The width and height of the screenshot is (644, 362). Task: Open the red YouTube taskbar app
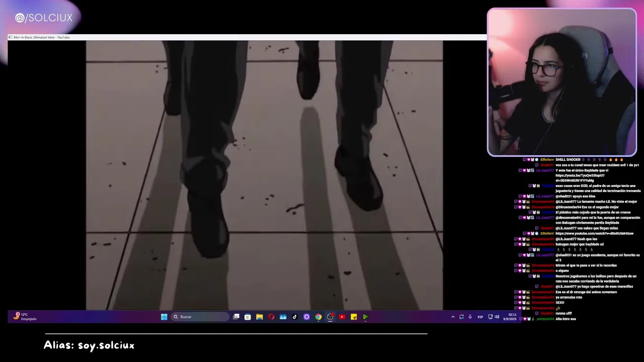click(x=342, y=317)
